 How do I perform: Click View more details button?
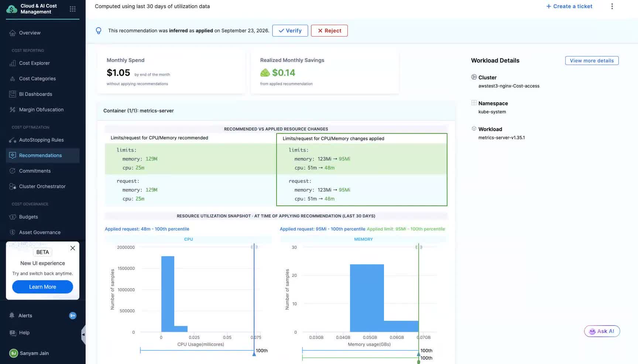click(x=592, y=61)
